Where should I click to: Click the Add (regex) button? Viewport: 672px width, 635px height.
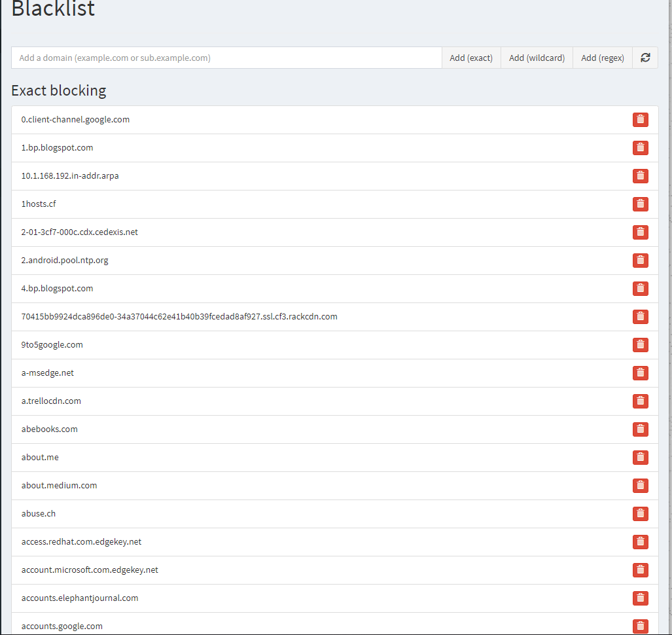pyautogui.click(x=602, y=58)
